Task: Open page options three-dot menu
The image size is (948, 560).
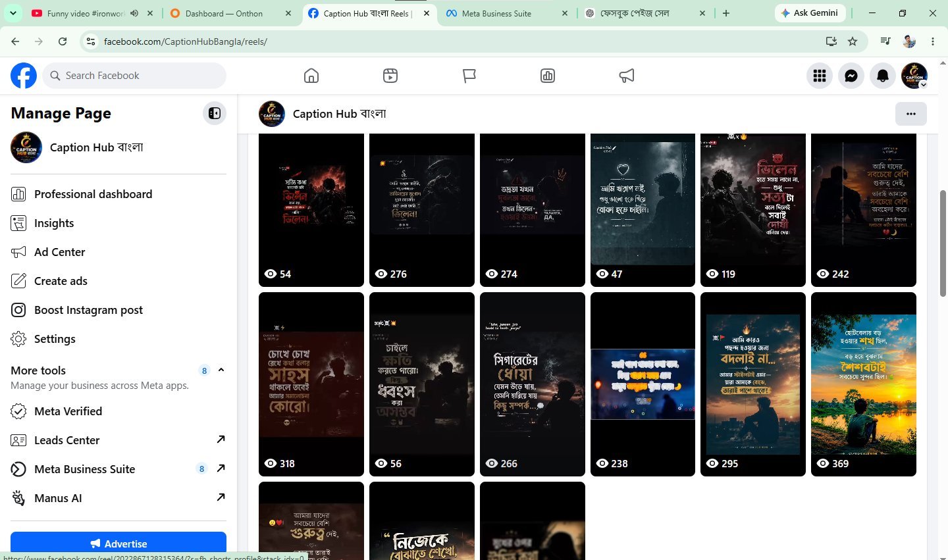Action: (x=911, y=114)
